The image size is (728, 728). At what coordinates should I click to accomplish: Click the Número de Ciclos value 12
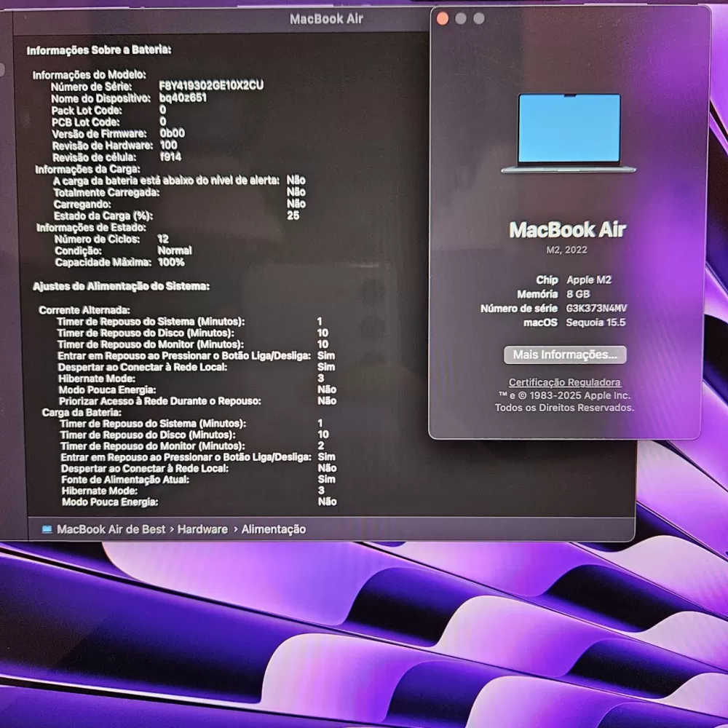pyautogui.click(x=163, y=239)
